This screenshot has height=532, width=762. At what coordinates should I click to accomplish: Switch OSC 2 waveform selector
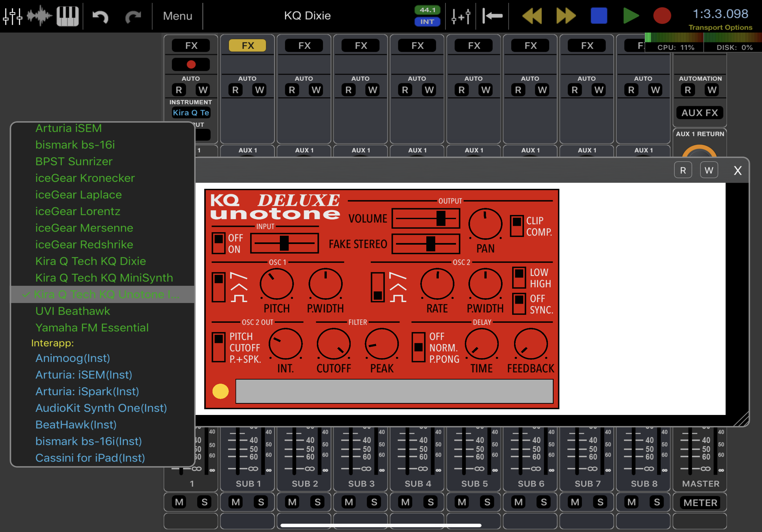click(x=378, y=287)
